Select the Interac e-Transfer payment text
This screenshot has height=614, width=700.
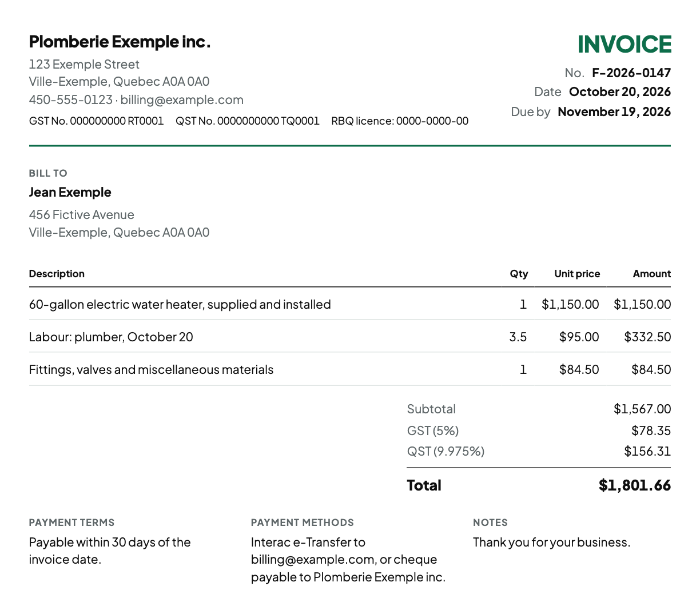(x=348, y=560)
